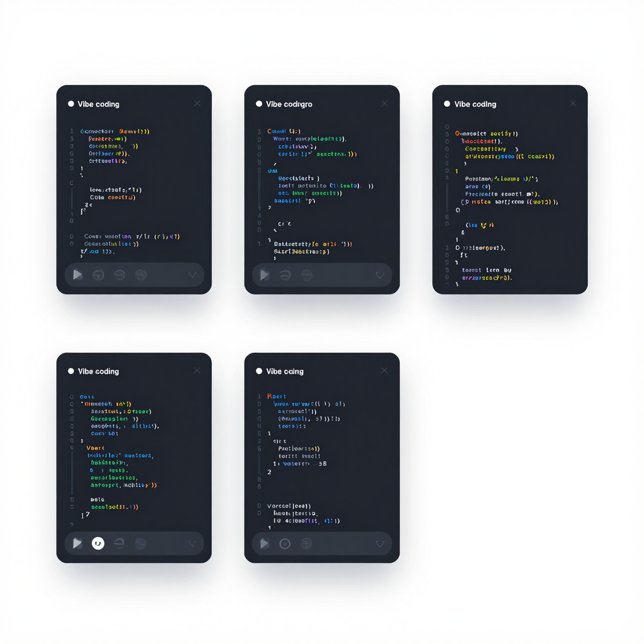Close the Vibe codingro card

[385, 104]
